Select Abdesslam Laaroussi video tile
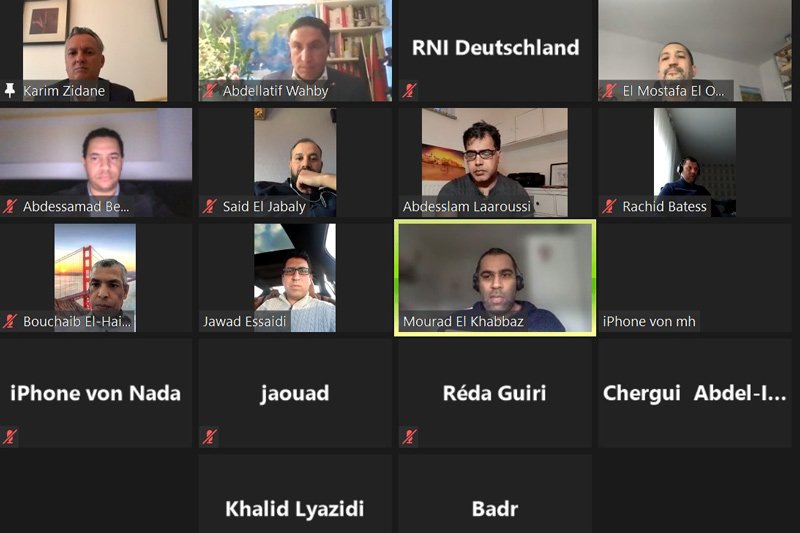 pos(495,162)
